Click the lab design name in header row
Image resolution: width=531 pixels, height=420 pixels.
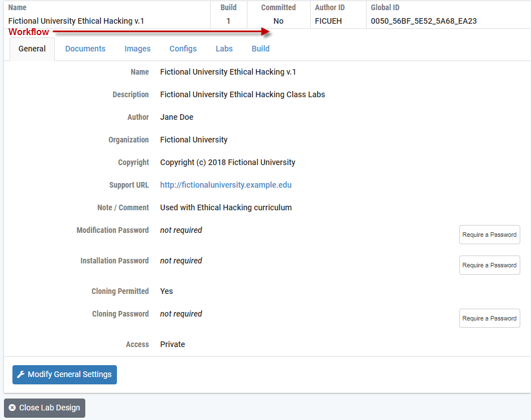tap(76, 21)
